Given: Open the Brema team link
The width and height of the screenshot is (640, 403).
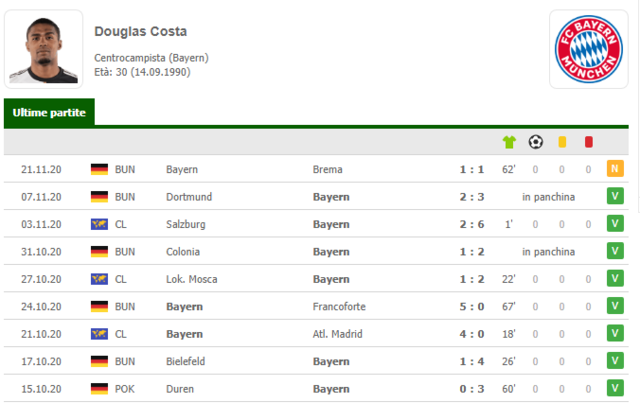Looking at the screenshot, I should tap(327, 169).
